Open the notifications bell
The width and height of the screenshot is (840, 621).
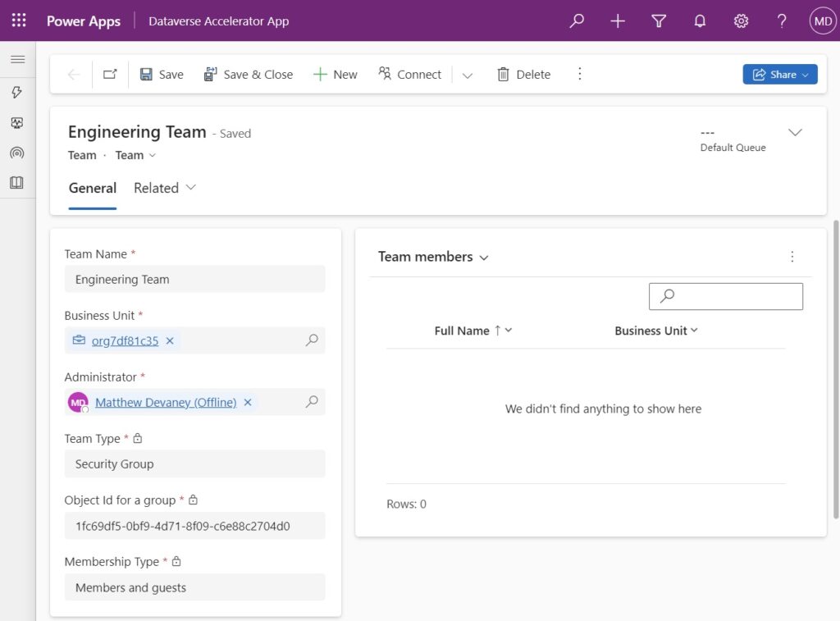point(700,21)
